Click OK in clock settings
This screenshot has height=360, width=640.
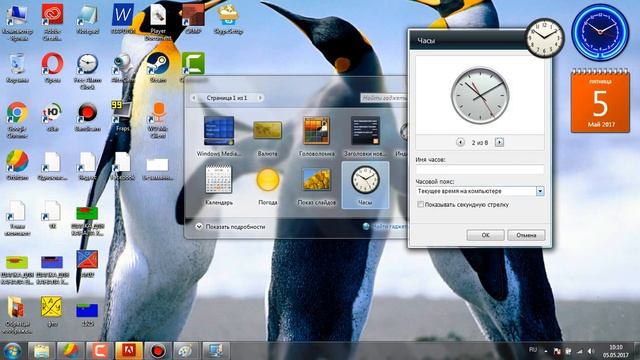485,235
